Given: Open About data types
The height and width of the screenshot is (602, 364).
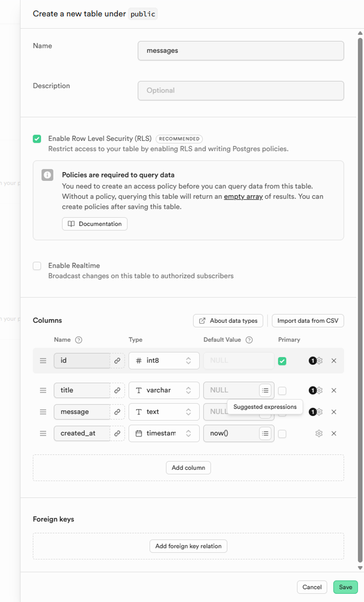Looking at the screenshot, I should (228, 321).
